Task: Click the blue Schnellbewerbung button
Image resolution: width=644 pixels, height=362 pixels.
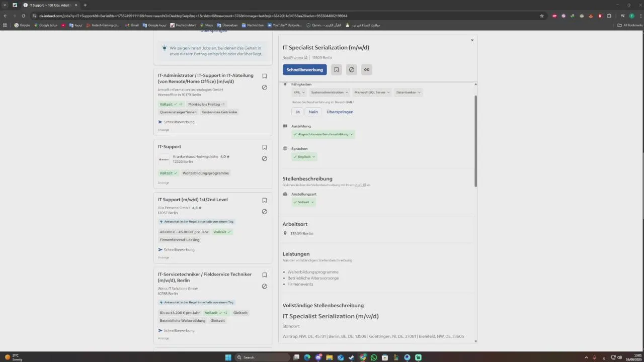Action: pyautogui.click(x=304, y=69)
